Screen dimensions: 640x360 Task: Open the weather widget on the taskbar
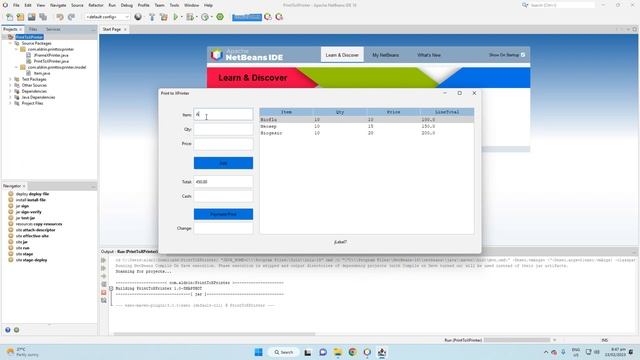click(23, 352)
